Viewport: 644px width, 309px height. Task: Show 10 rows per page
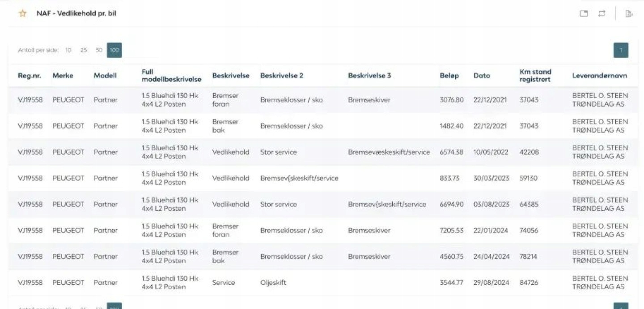68,50
